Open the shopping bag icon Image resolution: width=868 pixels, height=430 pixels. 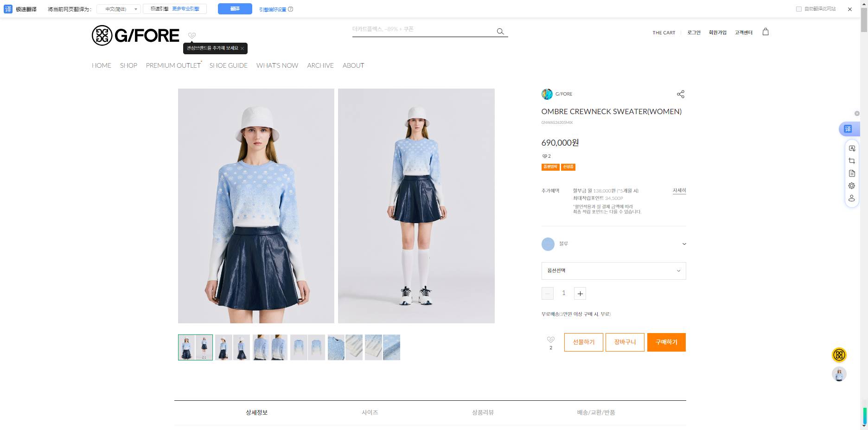tap(766, 32)
